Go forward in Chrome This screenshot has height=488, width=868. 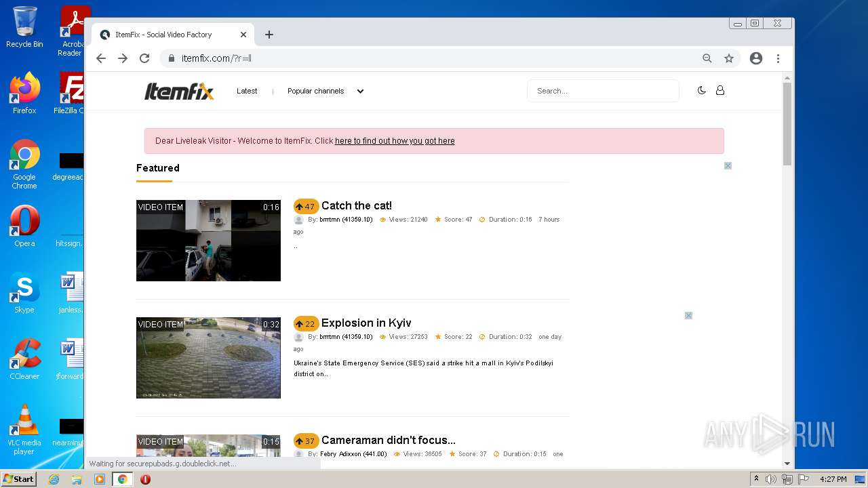[x=123, y=58]
